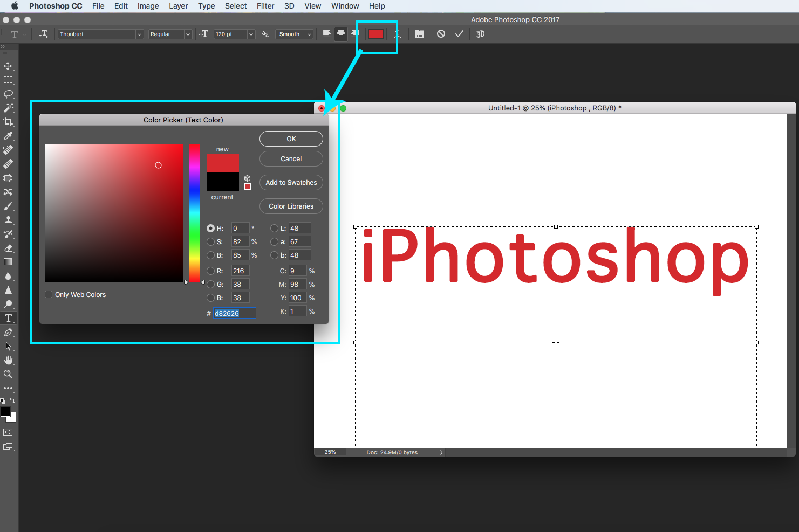Screen dimensions: 799x532
Task: Select the Clone Stamp tool
Action: (8, 220)
